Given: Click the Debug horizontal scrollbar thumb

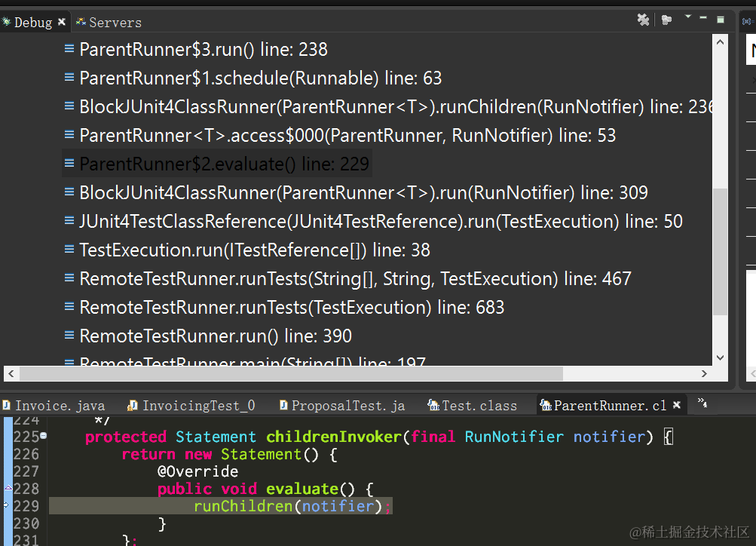Looking at the screenshot, I should point(291,373).
